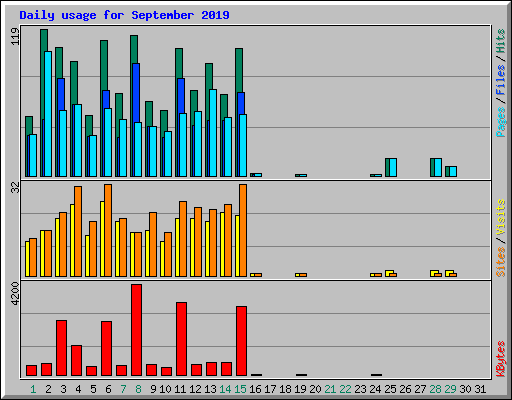Click green day label '8' on the x-axis

point(138,389)
